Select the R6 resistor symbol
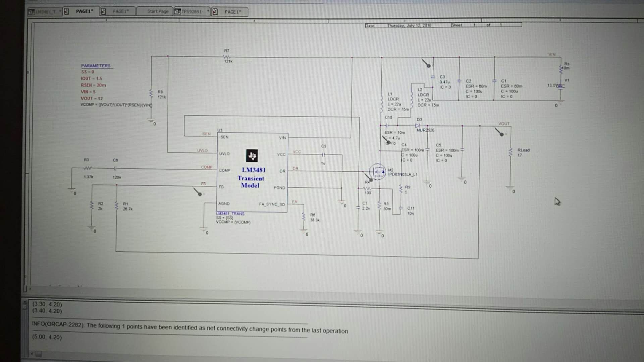Viewport: 644px width, 362px height. (x=304, y=217)
